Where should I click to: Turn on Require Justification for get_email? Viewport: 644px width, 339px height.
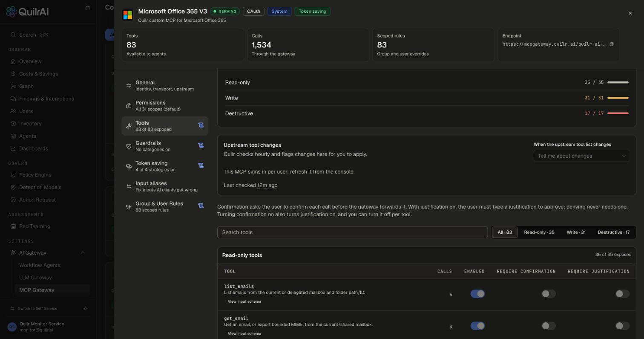(x=622, y=326)
